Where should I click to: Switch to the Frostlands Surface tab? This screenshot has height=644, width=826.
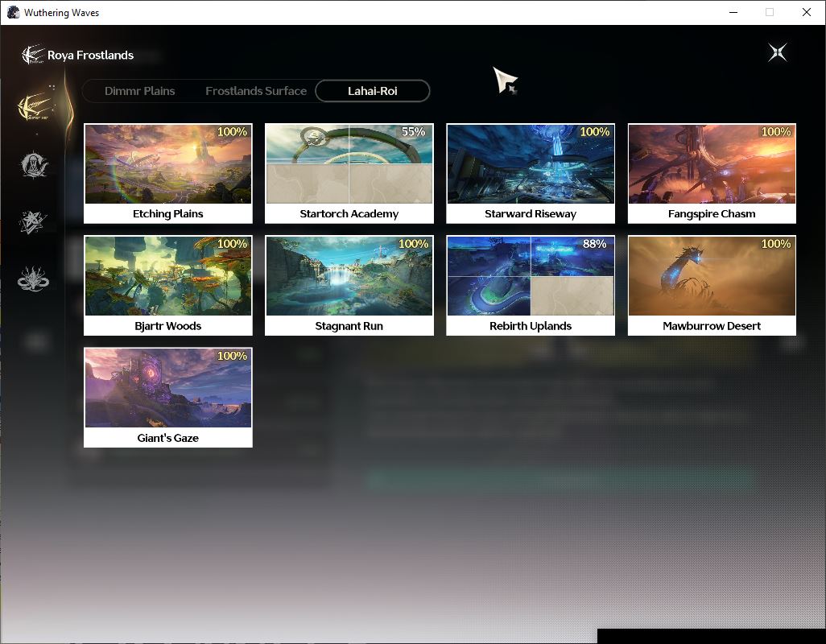256,91
